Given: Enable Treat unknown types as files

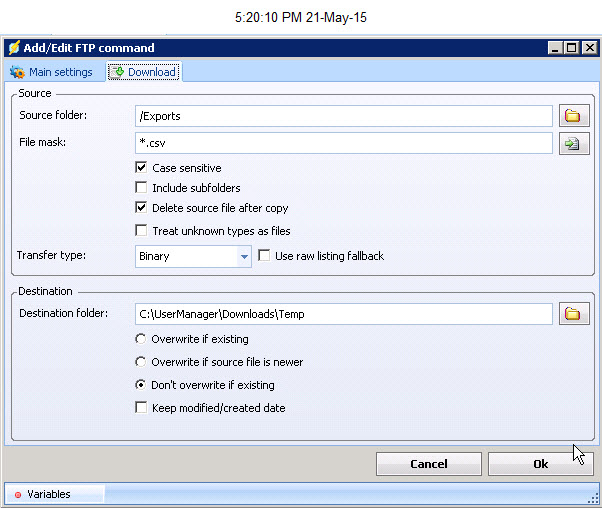Looking at the screenshot, I should 141,231.
